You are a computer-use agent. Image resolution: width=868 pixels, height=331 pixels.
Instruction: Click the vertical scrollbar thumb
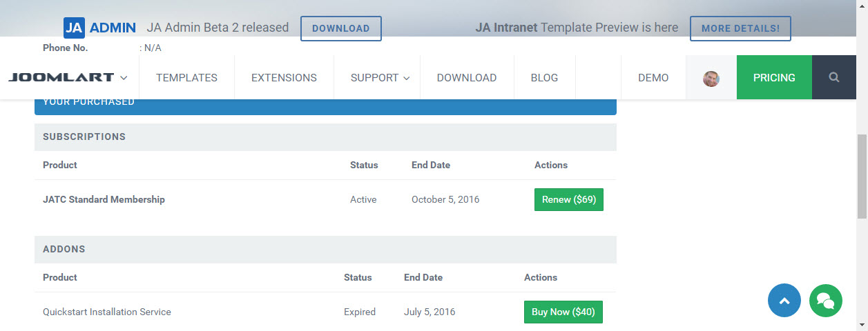click(862, 177)
